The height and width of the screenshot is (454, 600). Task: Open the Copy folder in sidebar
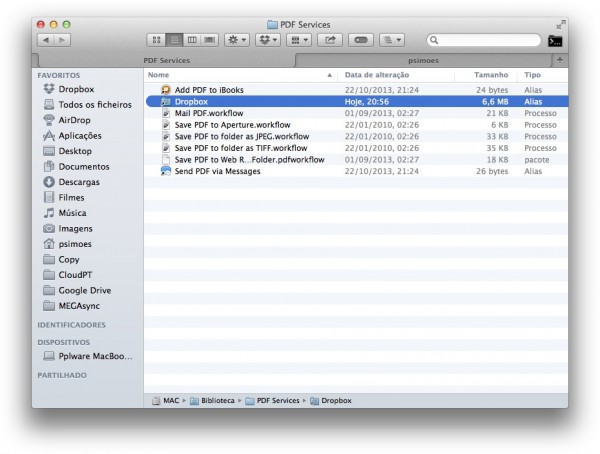coord(61,260)
